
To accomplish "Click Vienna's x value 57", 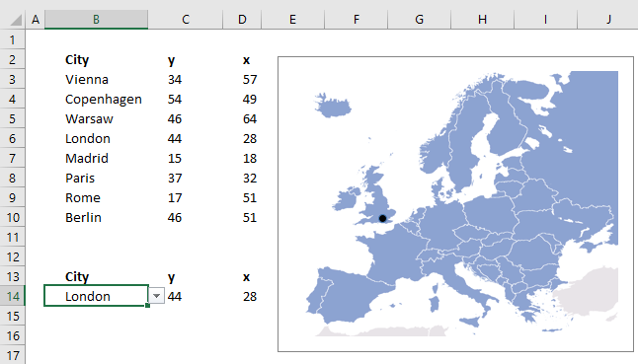I will point(250,79).
